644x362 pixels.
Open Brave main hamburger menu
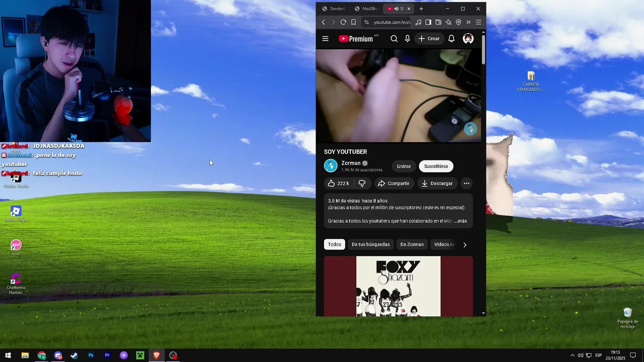478,22
